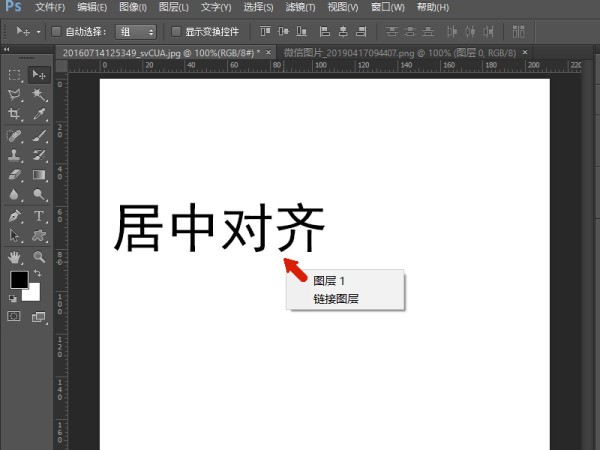Click the black foreground color swatch

point(18,280)
